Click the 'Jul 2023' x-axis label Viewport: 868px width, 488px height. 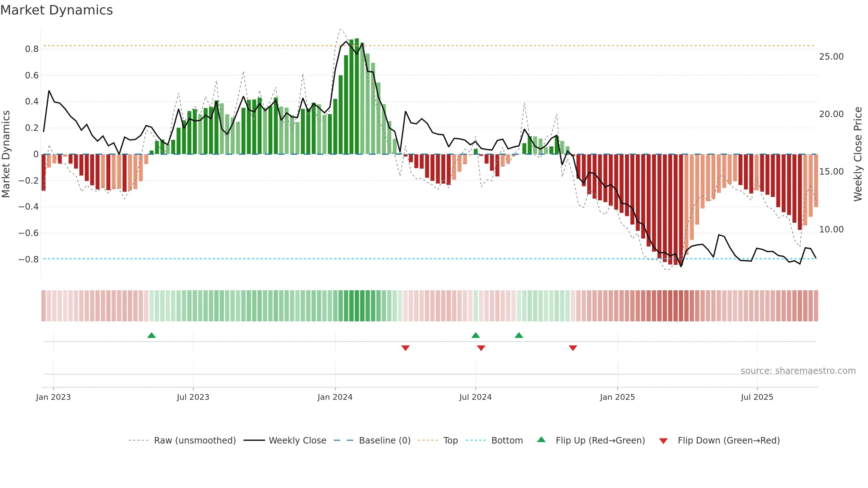[x=193, y=397]
